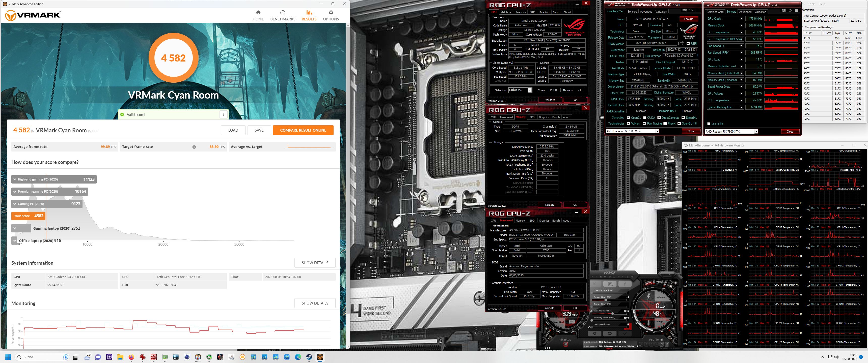This screenshot has height=363, width=868.
Task: Click the SAVE button in VRMark
Action: (259, 130)
